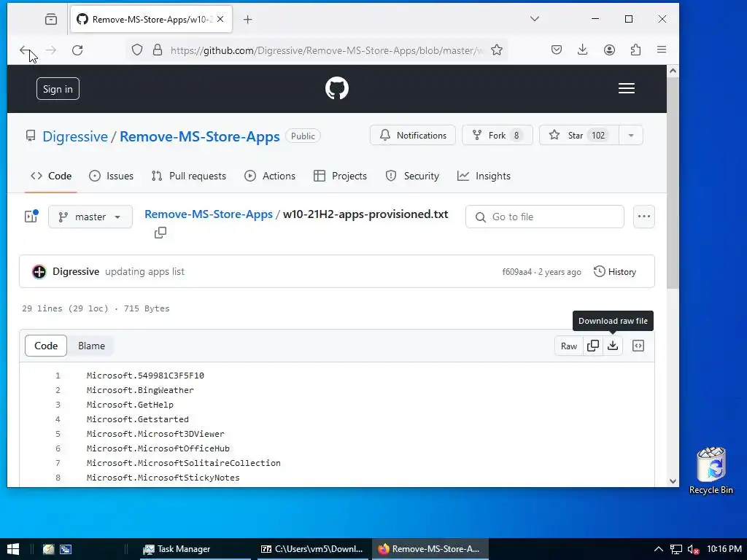The image size is (747, 560).
Task: Save page to Pocket icon
Action: pos(557,50)
